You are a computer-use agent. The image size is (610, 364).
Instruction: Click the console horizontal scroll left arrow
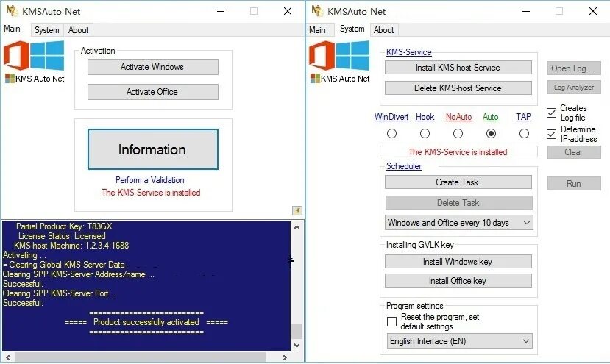pos(8,357)
